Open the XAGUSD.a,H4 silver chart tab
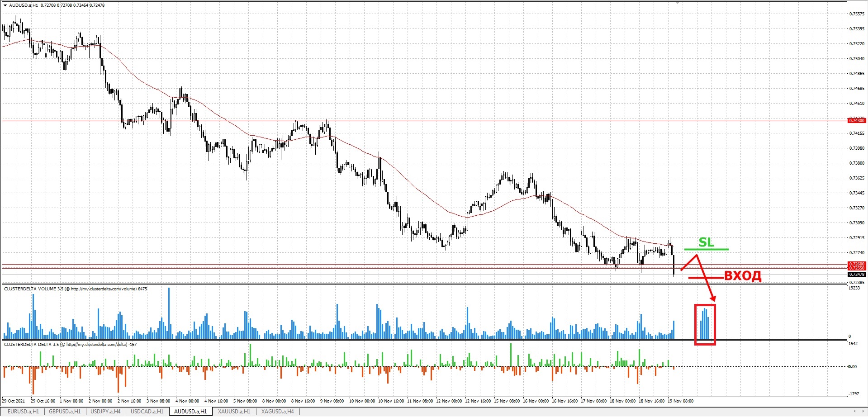 click(277, 412)
